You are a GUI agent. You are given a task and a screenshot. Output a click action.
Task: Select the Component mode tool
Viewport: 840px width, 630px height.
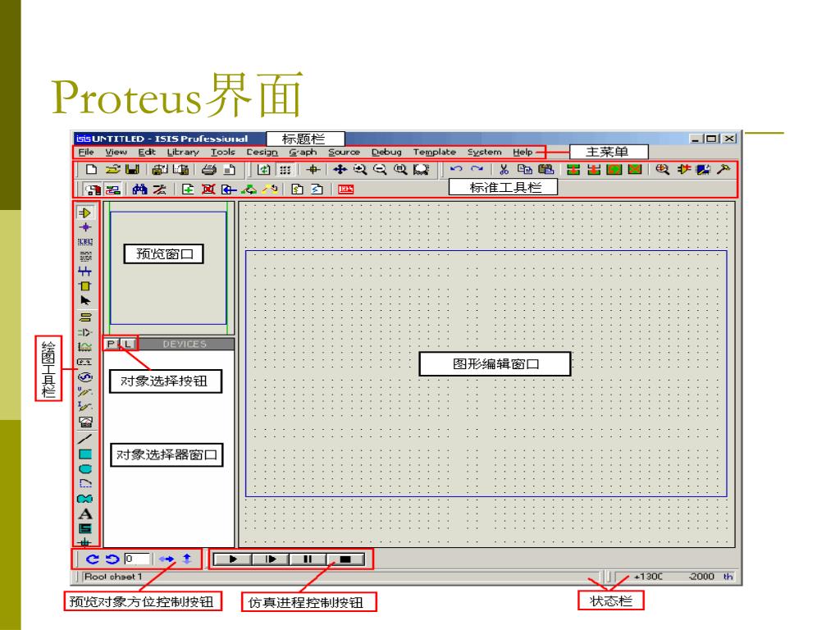84,212
